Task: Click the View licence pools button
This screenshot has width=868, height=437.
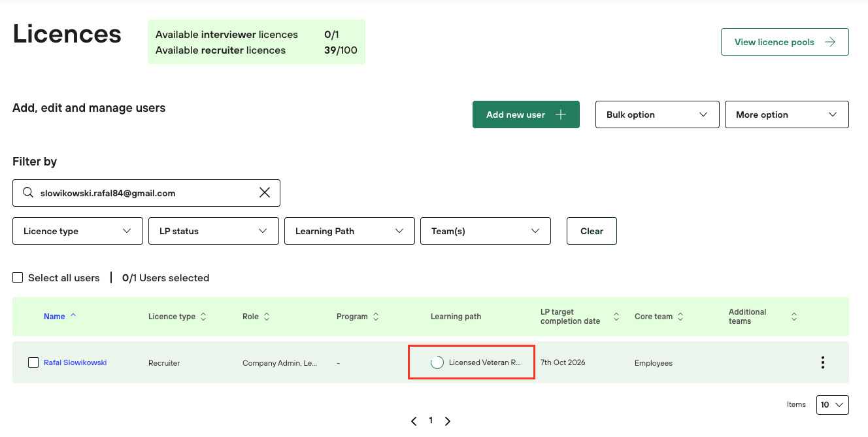Action: 784,42
